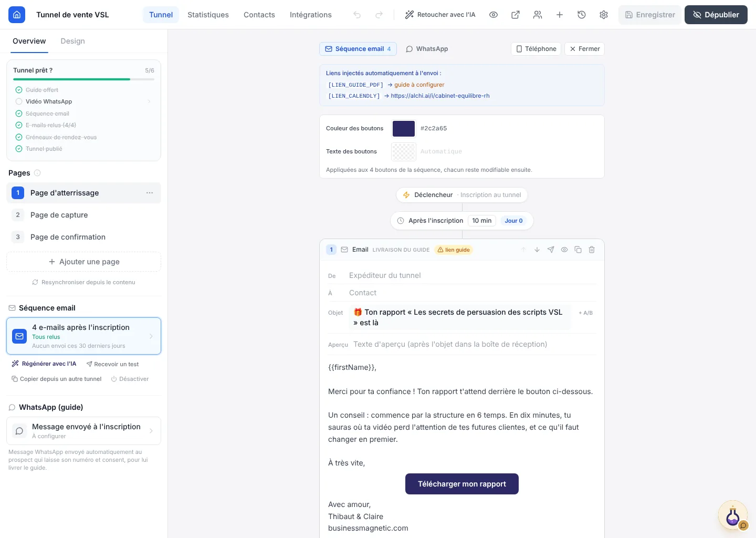The image size is (756, 538).
Task: Click Retoucher avec l'IA
Action: pos(440,15)
